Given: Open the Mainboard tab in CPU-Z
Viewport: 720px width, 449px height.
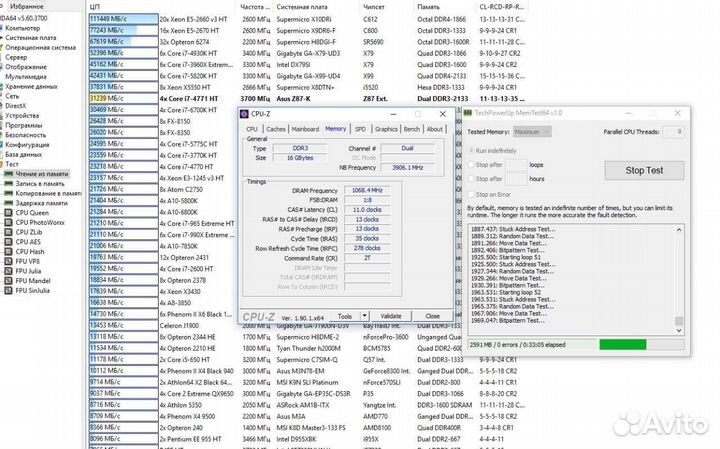Looking at the screenshot, I should 305,129.
